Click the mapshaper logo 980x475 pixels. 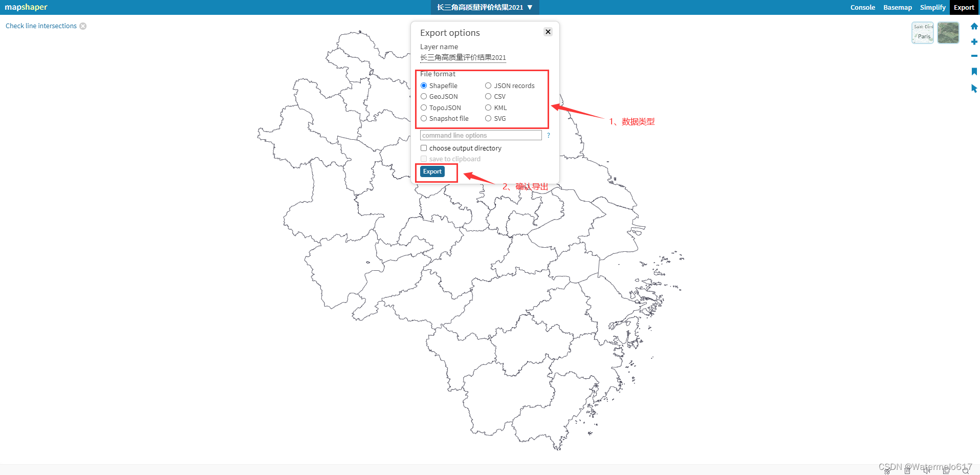click(26, 7)
